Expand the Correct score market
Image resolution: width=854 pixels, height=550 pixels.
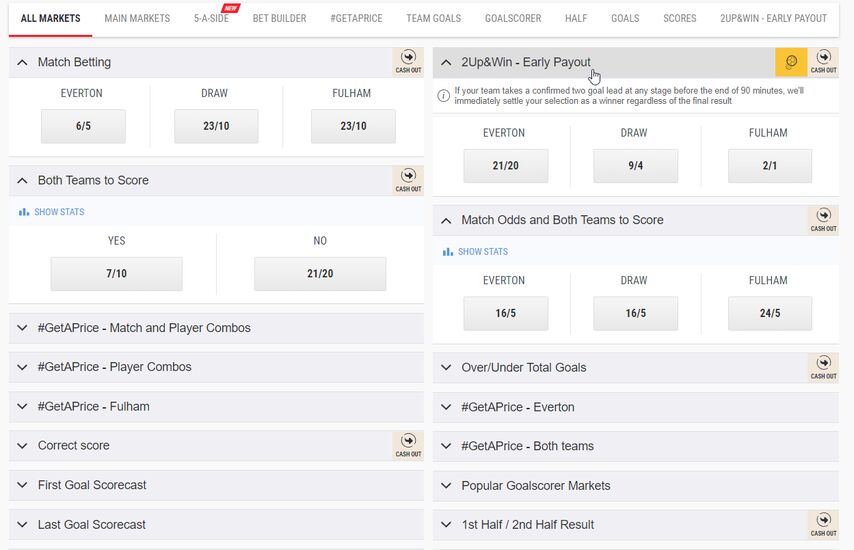pyautogui.click(x=22, y=445)
